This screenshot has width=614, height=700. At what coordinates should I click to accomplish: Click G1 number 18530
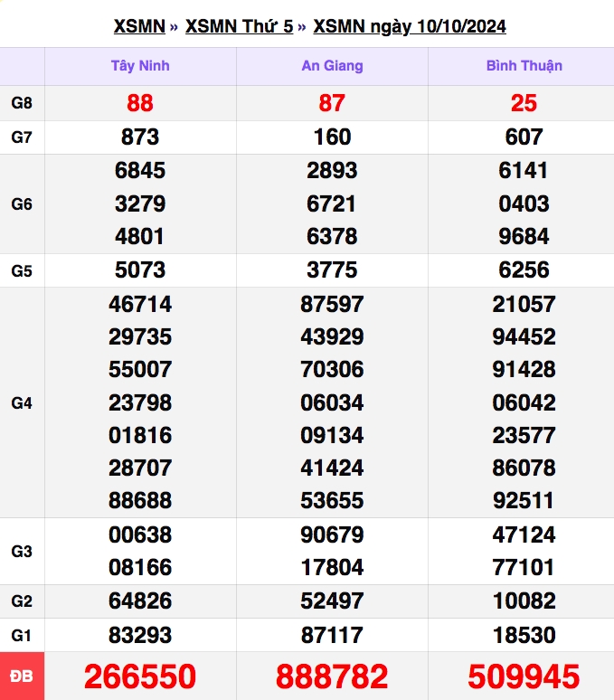pyautogui.click(x=524, y=635)
